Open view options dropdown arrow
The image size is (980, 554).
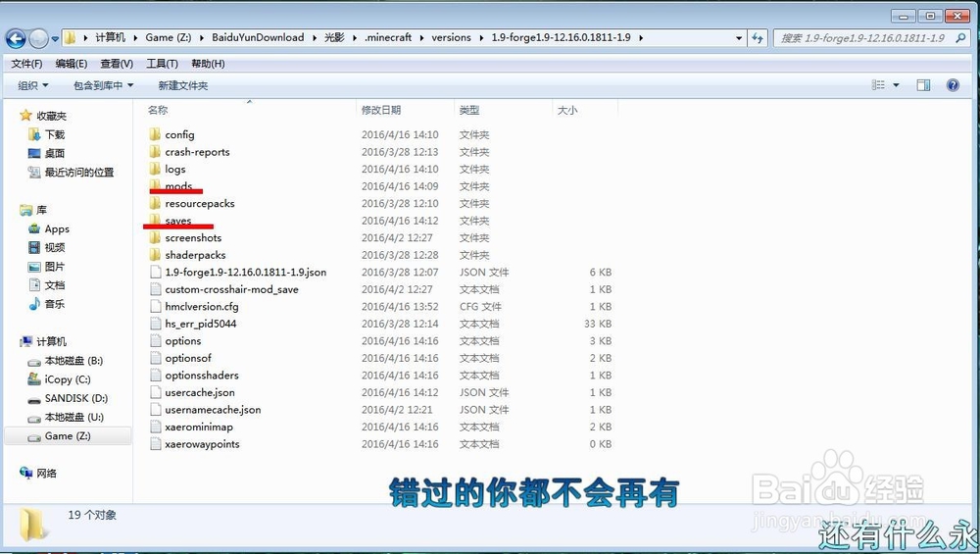tap(896, 85)
